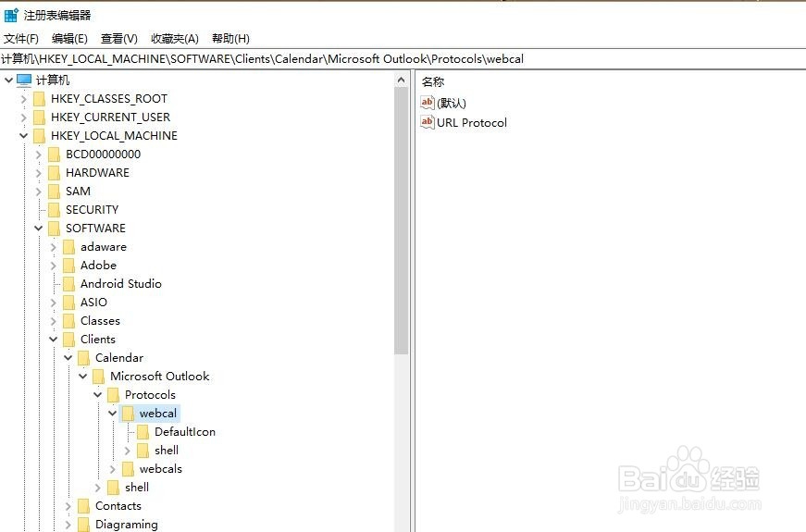Click the Android Studio folder icon

68,284
